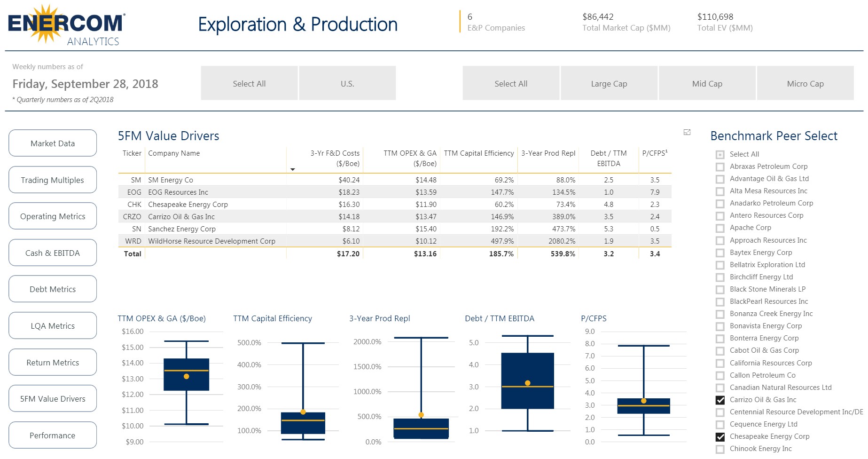Select the SM Energy Co row
Image resolution: width=868 pixels, height=459 pixels.
point(395,180)
